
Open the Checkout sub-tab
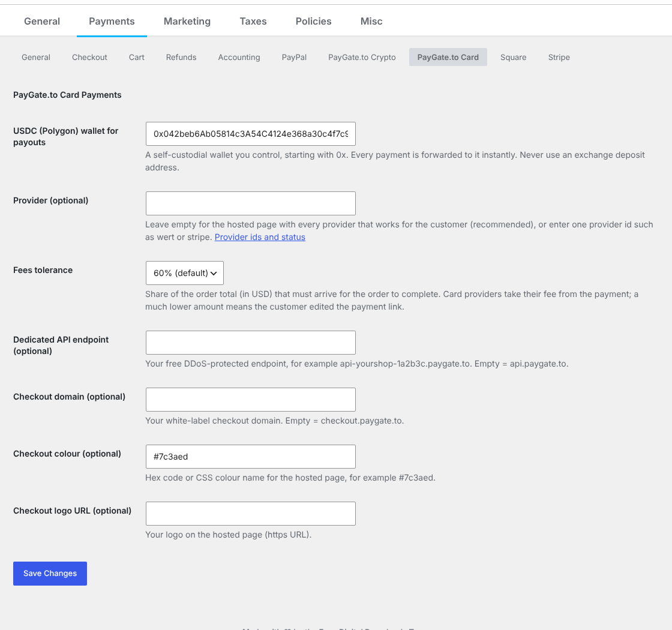click(x=89, y=57)
